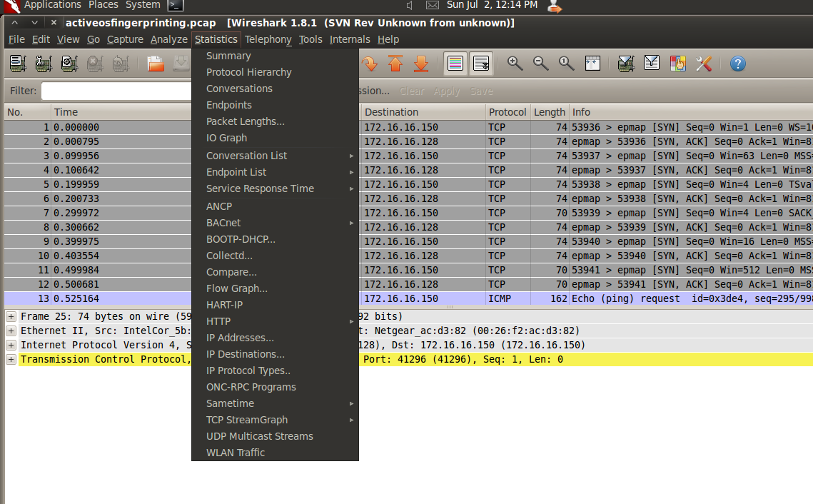Viewport: 813px width, 504px height.
Task: Expand the Frame 25 tree row
Action: tap(11, 316)
